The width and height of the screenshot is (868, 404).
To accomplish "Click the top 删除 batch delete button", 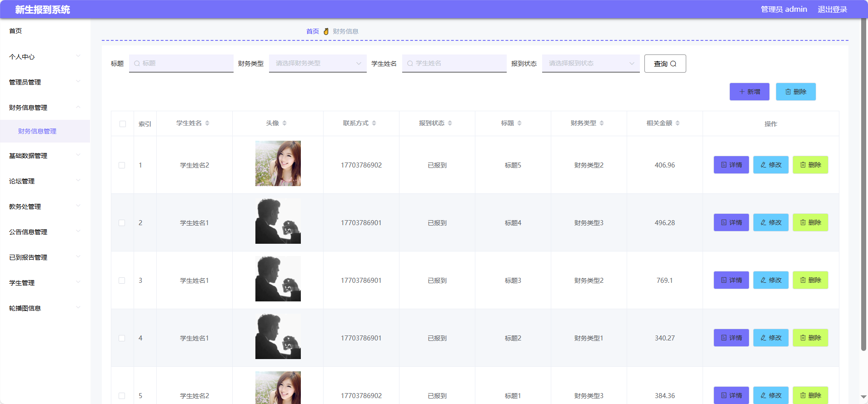I will (x=796, y=92).
